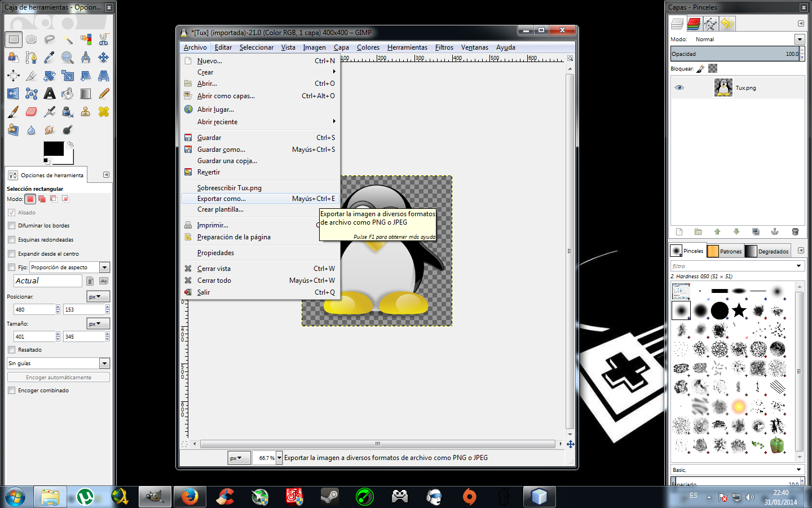The image size is (812, 508).
Task: Create a new layer using the Layers panel icon
Action: click(x=679, y=231)
